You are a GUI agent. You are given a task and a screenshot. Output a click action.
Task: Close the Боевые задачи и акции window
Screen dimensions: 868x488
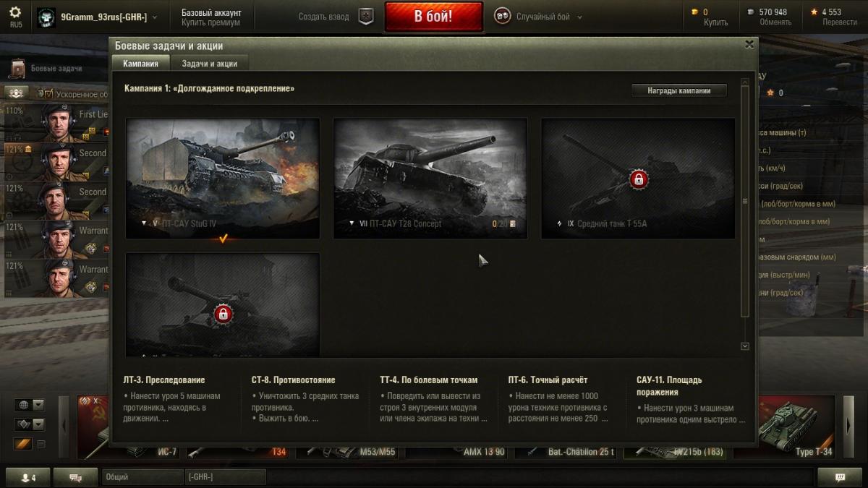749,45
